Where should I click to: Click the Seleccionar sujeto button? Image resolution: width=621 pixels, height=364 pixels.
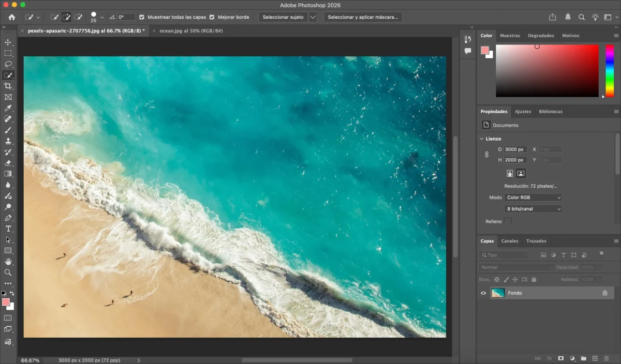pos(283,17)
